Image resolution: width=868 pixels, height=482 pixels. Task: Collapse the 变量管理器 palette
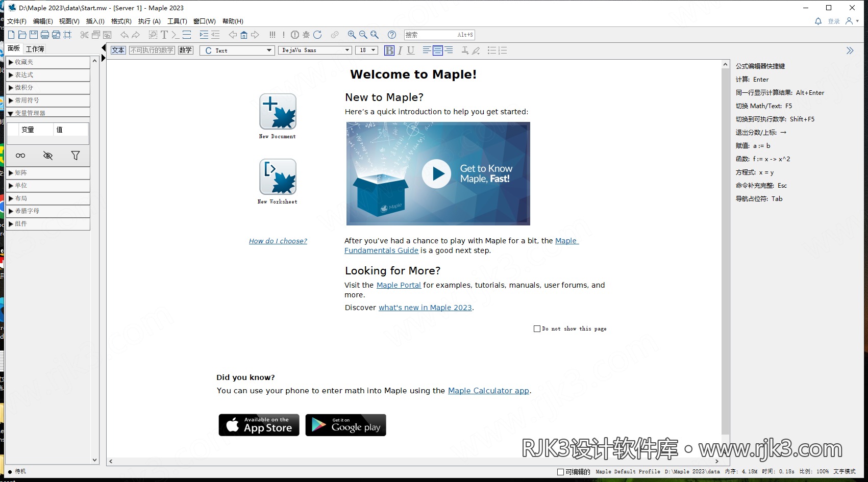point(48,113)
